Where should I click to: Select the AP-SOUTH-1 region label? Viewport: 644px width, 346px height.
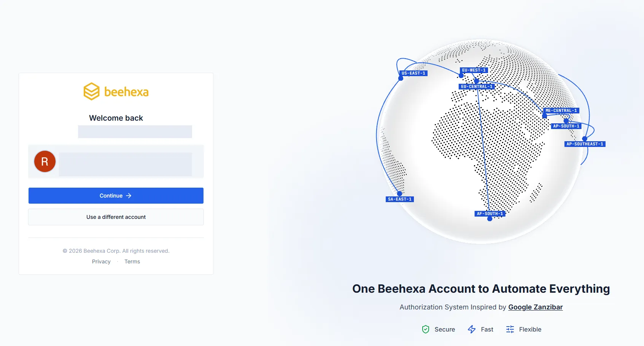coord(566,126)
